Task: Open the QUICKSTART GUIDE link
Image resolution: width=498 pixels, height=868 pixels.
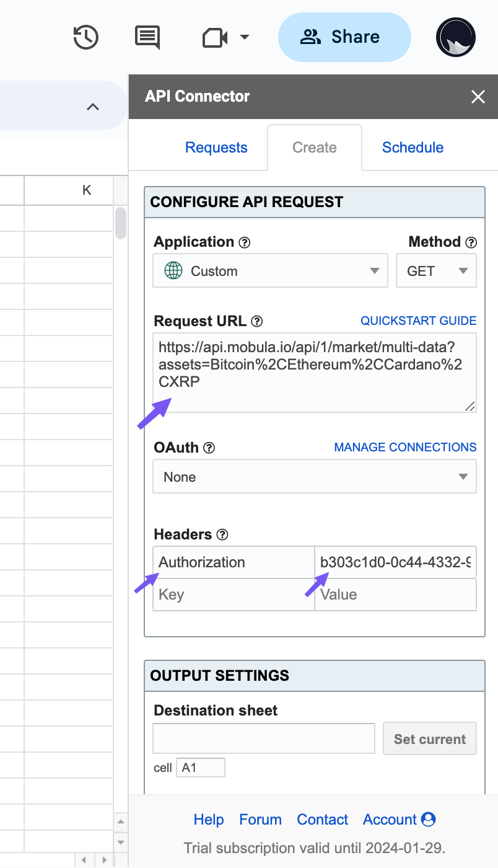Action: click(x=419, y=321)
